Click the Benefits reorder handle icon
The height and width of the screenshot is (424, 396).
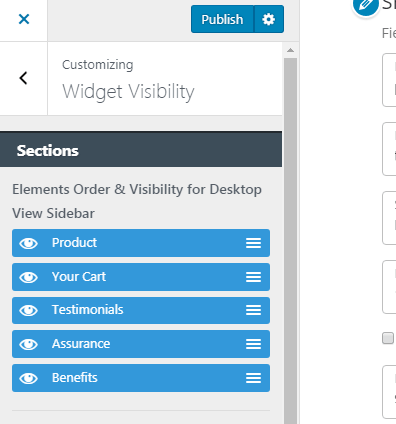pos(253,378)
